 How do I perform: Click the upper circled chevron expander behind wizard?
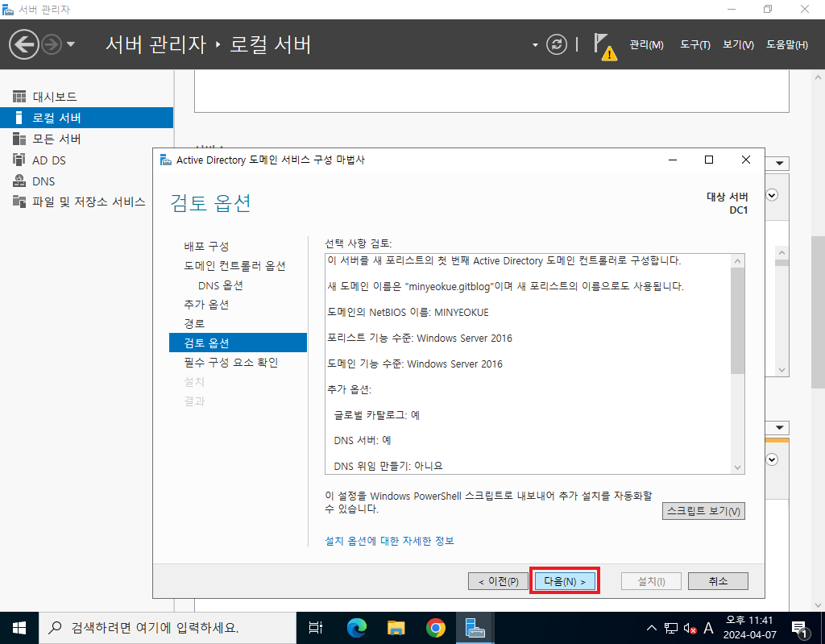click(772, 195)
